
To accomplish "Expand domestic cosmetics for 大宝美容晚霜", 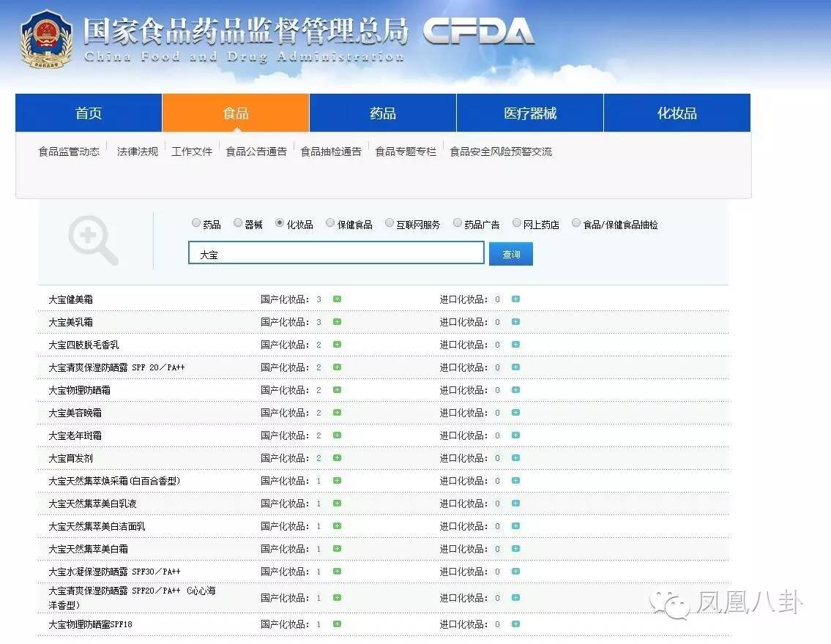I will point(337,413).
